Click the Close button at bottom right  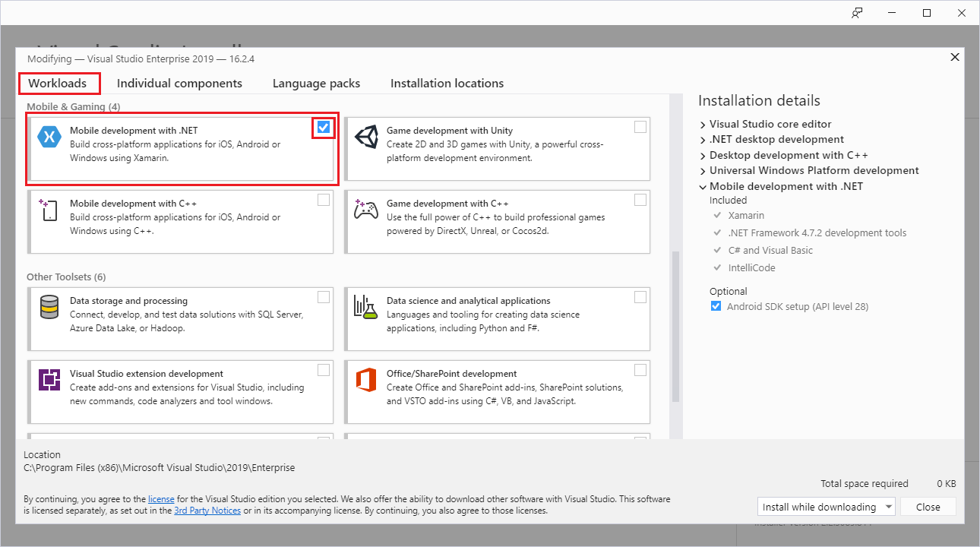(928, 507)
